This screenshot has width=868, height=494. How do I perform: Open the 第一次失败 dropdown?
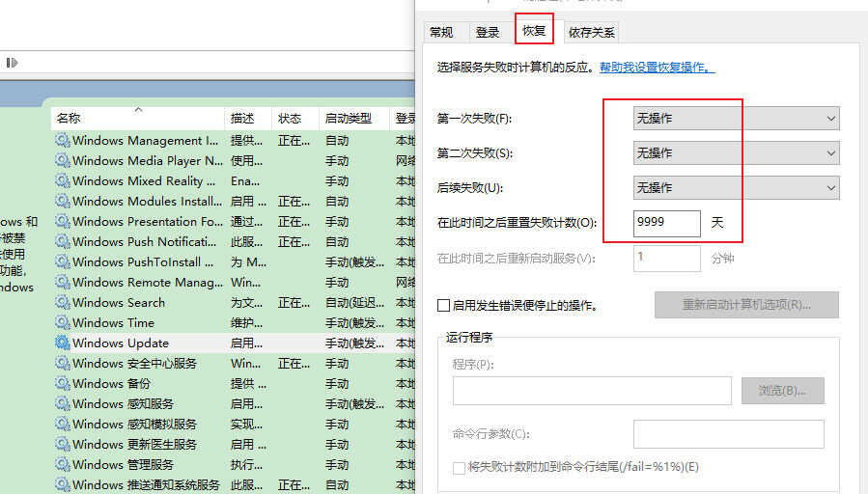pyautogui.click(x=737, y=119)
